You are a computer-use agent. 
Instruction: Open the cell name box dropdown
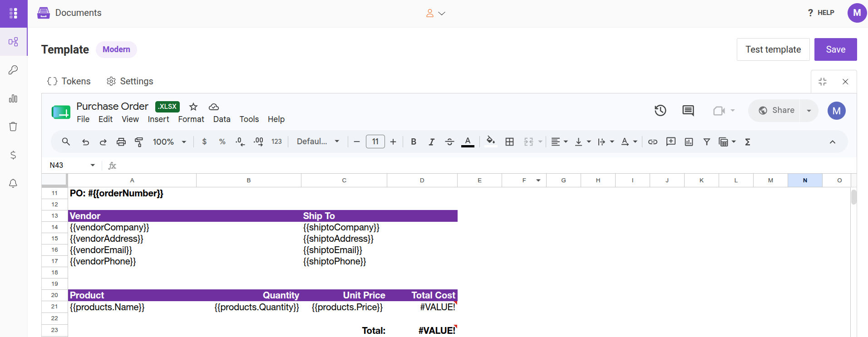(x=93, y=165)
